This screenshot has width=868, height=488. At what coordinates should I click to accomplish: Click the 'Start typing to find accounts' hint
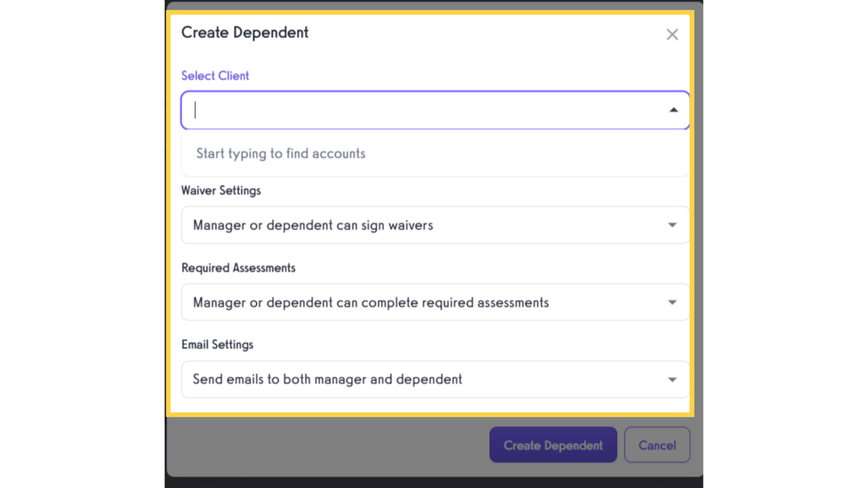click(281, 154)
